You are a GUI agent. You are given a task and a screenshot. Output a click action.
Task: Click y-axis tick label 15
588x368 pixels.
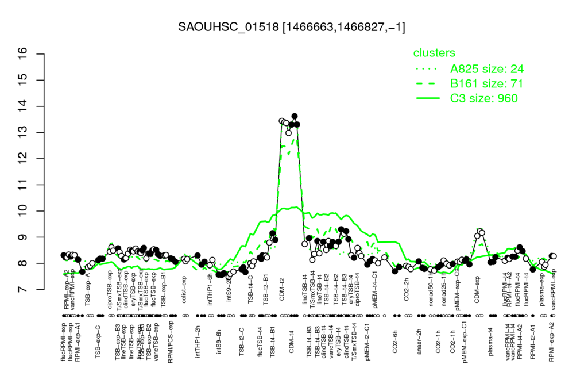click(x=22, y=80)
